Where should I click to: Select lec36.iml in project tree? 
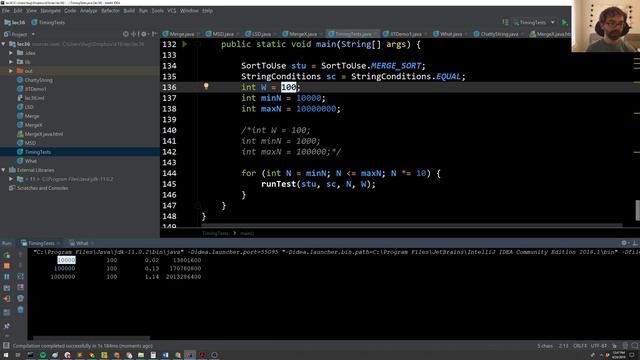click(x=34, y=98)
